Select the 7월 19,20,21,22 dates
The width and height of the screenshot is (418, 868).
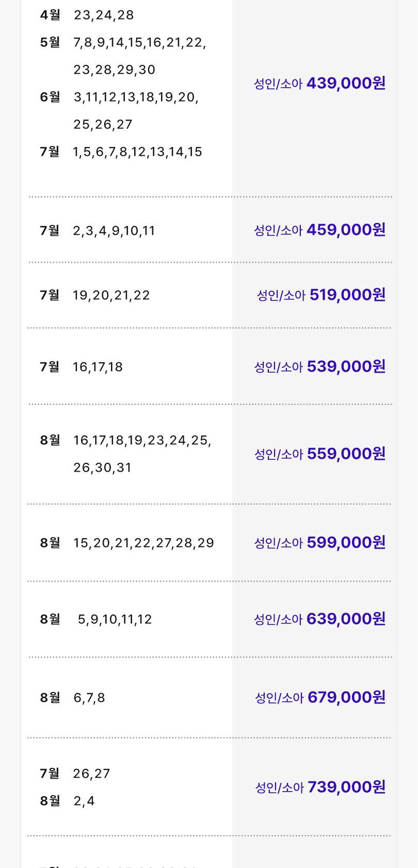111,295
